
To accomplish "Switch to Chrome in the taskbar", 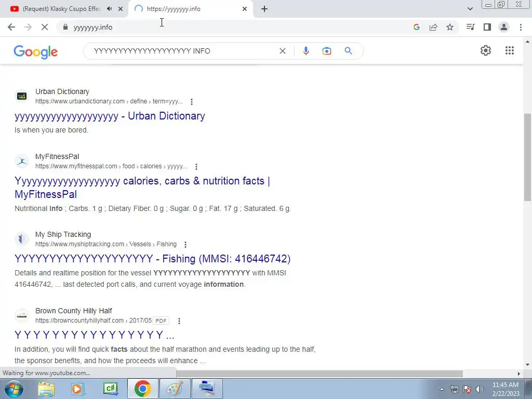I will [x=142, y=389].
